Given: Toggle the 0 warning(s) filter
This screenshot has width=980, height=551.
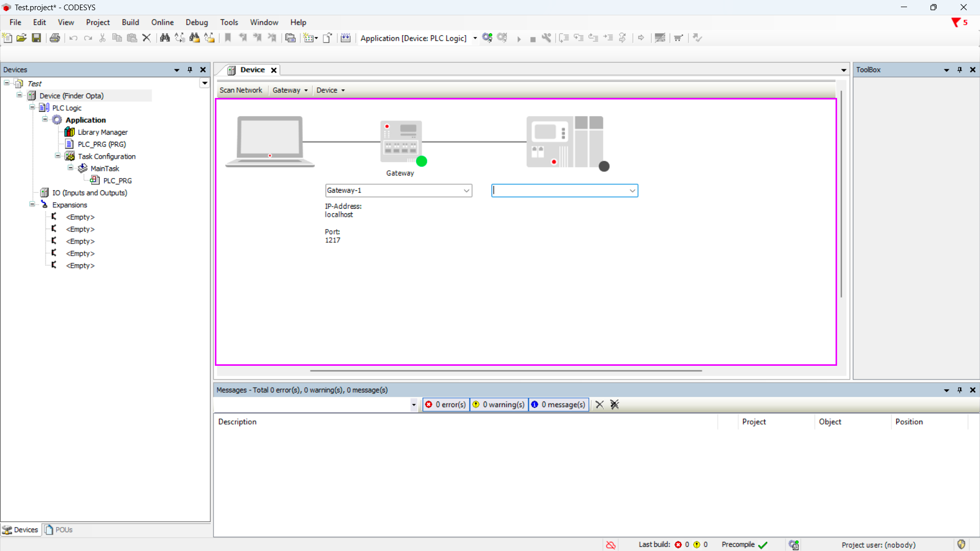Looking at the screenshot, I should pyautogui.click(x=499, y=405).
